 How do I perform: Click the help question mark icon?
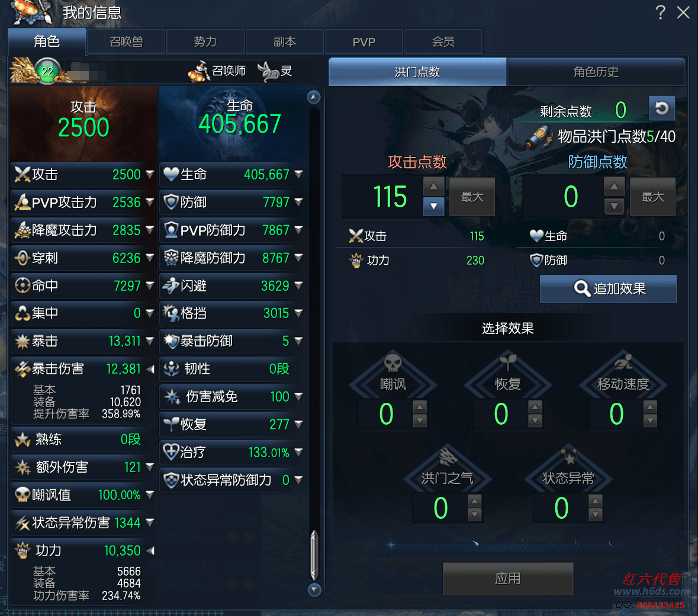click(661, 12)
